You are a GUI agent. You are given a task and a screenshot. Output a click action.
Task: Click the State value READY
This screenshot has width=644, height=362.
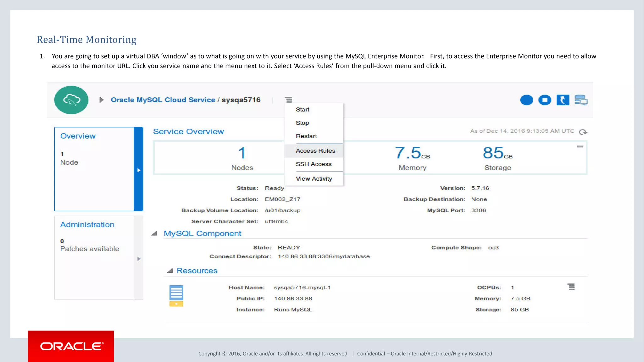tap(289, 248)
